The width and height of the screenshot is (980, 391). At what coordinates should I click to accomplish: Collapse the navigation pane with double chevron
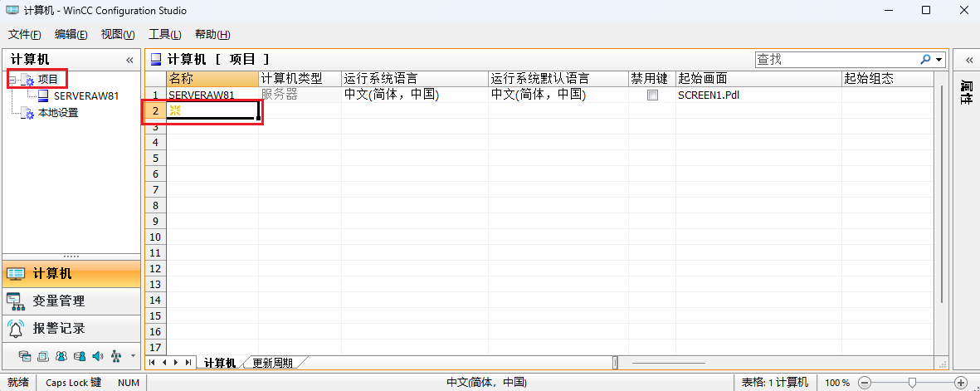(x=130, y=60)
